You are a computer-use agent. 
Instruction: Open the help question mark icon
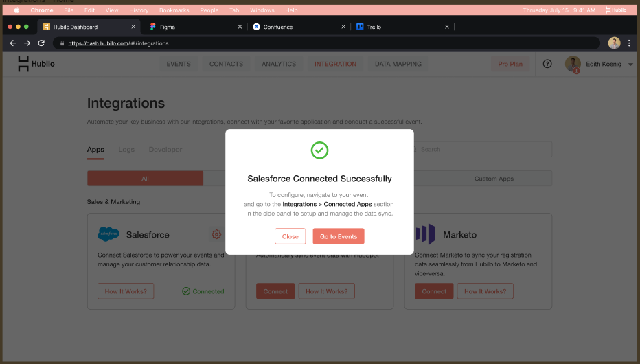click(547, 64)
